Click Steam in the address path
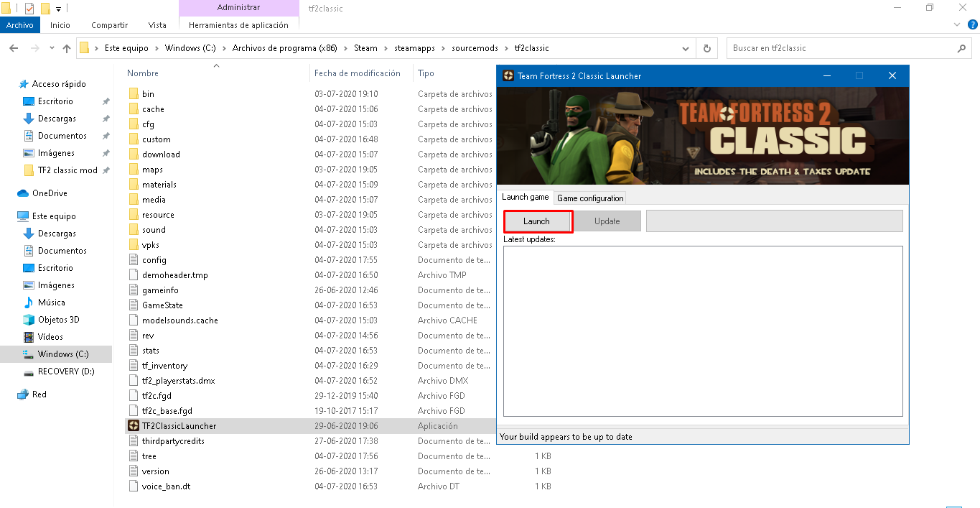980x508 pixels. coord(365,48)
